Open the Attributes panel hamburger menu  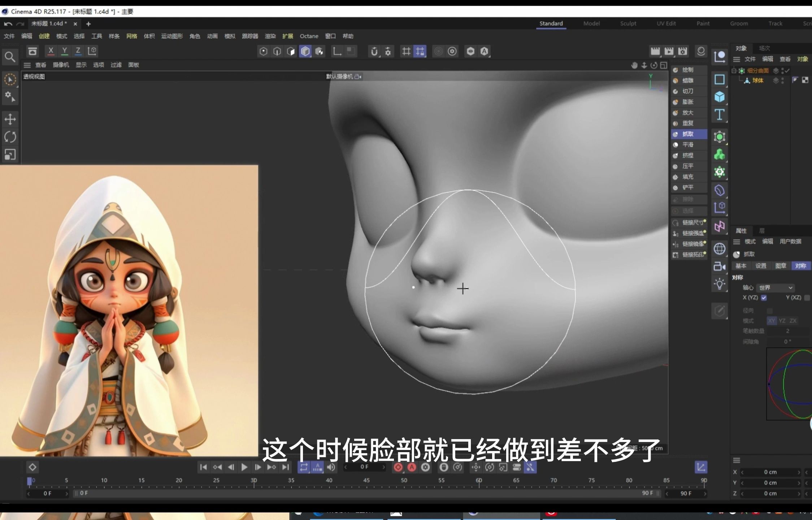click(737, 242)
